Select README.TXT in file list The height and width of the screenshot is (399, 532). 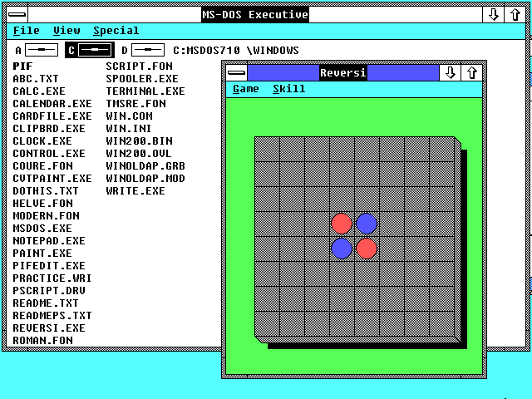(46, 303)
